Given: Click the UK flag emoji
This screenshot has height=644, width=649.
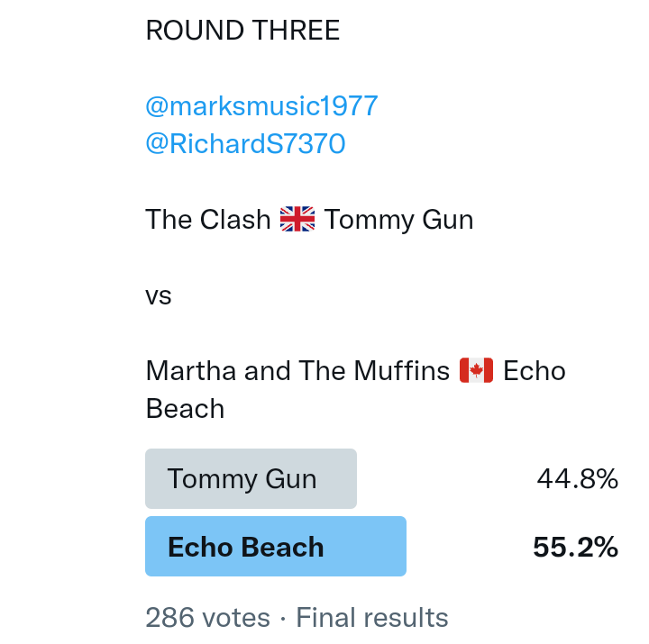Looking at the screenshot, I should pyautogui.click(x=297, y=219).
